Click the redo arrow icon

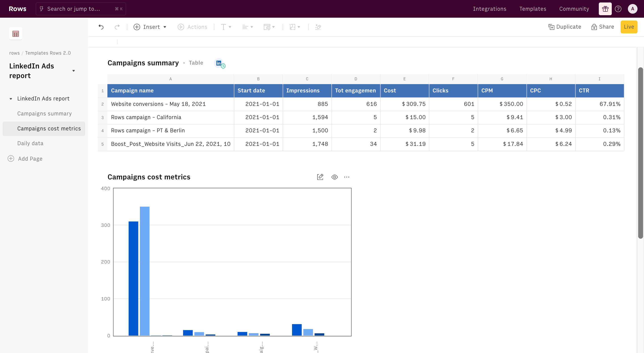click(117, 27)
